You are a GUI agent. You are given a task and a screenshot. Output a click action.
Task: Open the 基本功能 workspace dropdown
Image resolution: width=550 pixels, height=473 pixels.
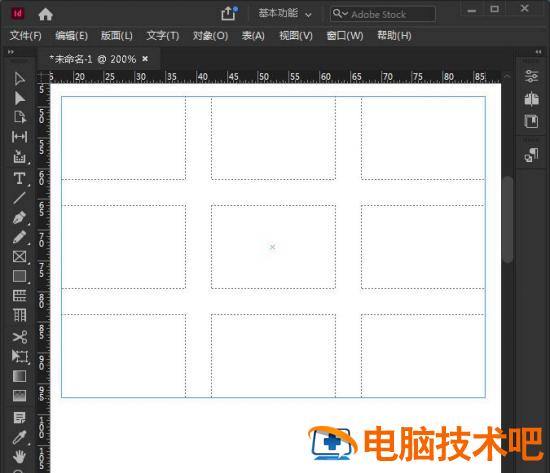coord(284,14)
